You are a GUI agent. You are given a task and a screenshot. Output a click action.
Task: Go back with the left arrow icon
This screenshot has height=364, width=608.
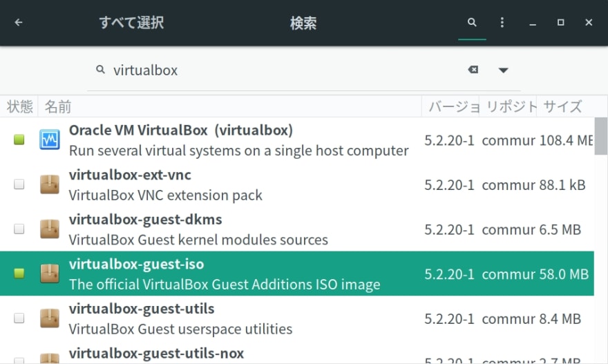(x=18, y=23)
